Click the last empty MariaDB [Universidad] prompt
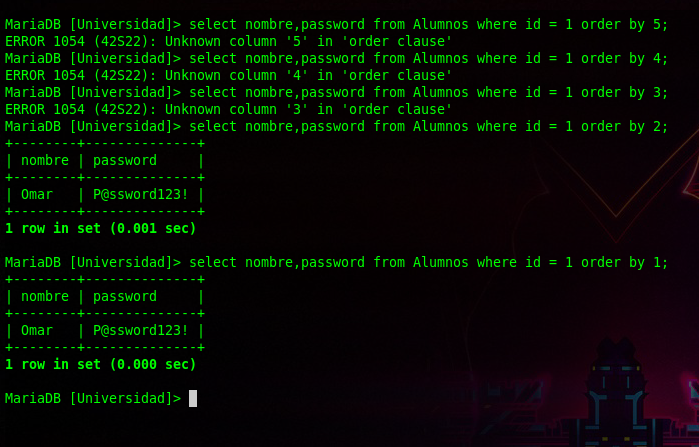The image size is (699, 447). 93,398
